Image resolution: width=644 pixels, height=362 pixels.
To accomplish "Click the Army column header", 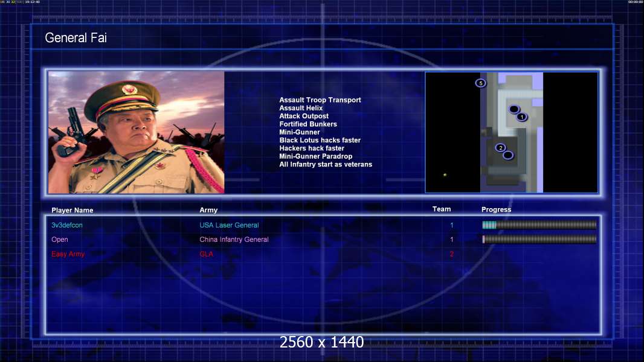I will coord(208,210).
